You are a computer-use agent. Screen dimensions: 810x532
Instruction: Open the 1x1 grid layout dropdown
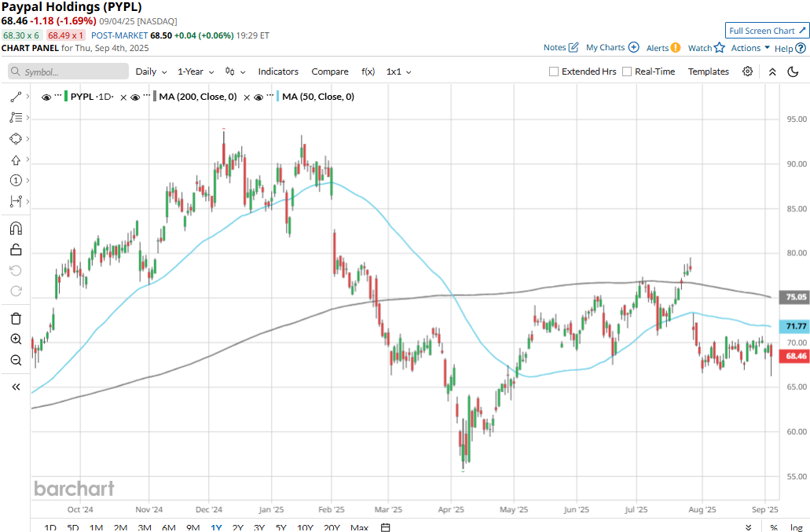[399, 72]
